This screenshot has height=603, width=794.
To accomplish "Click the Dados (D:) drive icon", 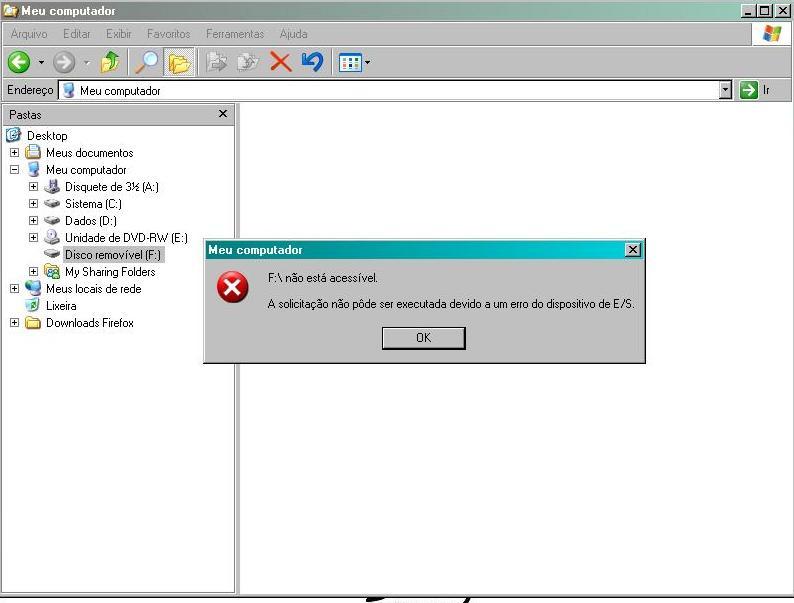I will 52,220.
